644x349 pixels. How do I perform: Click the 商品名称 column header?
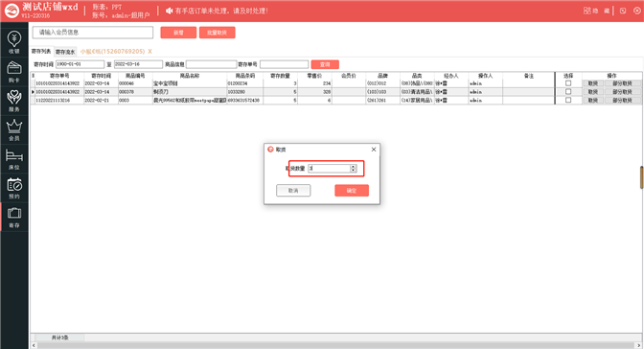click(x=190, y=76)
